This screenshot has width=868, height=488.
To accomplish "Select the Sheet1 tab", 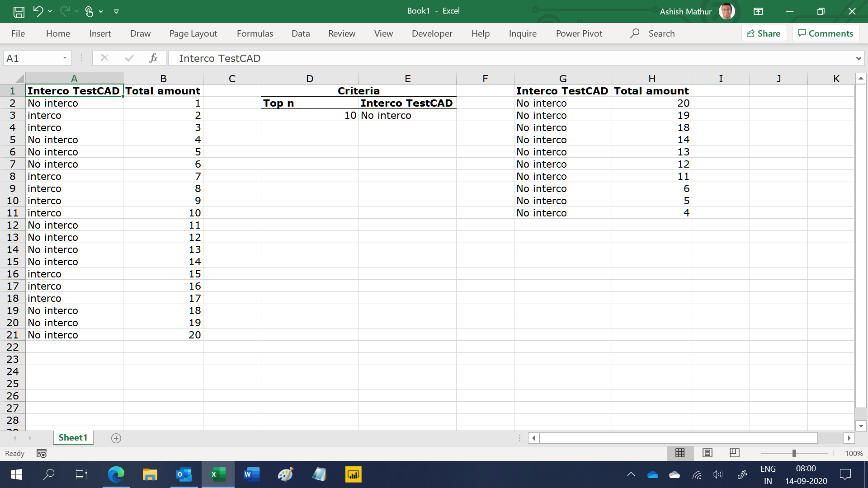I will click(73, 437).
